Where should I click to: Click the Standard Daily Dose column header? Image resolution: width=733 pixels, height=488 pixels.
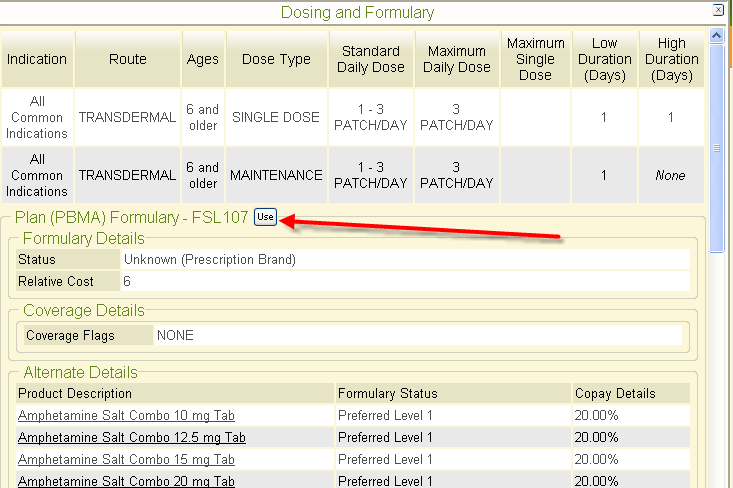click(370, 59)
